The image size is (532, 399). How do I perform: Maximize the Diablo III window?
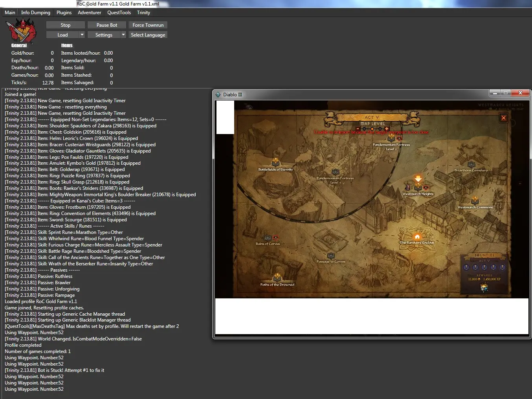506,93
